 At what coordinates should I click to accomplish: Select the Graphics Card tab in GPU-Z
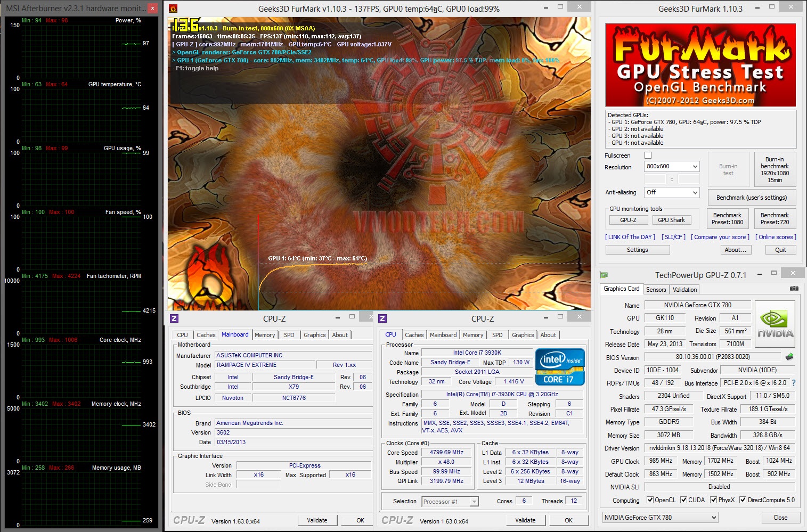pos(621,289)
